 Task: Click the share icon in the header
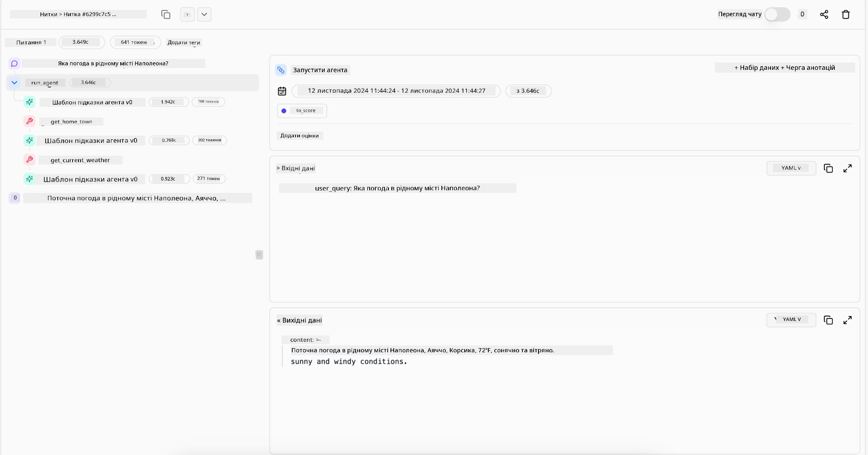click(824, 14)
